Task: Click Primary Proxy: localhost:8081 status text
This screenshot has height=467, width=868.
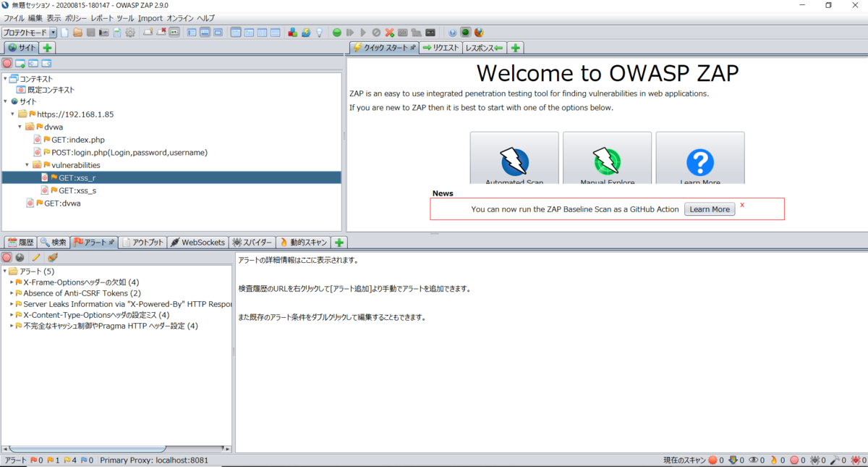Action: pyautogui.click(x=154, y=460)
